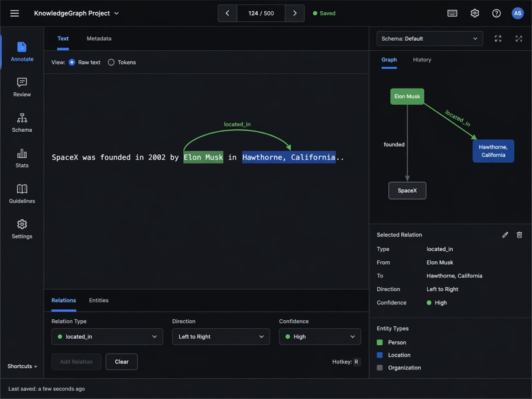Viewport: 532px width, 399px height.
Task: Click the fit-to-view graph icon
Action: click(498, 38)
